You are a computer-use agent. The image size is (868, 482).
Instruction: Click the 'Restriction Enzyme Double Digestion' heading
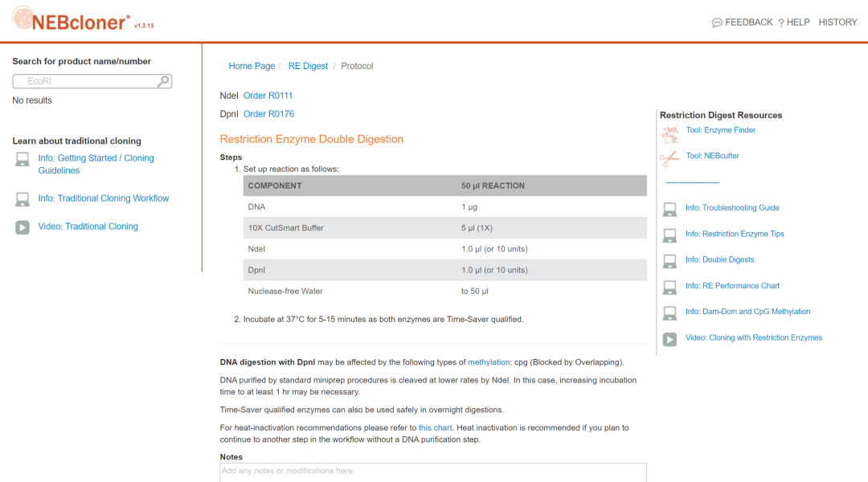312,140
